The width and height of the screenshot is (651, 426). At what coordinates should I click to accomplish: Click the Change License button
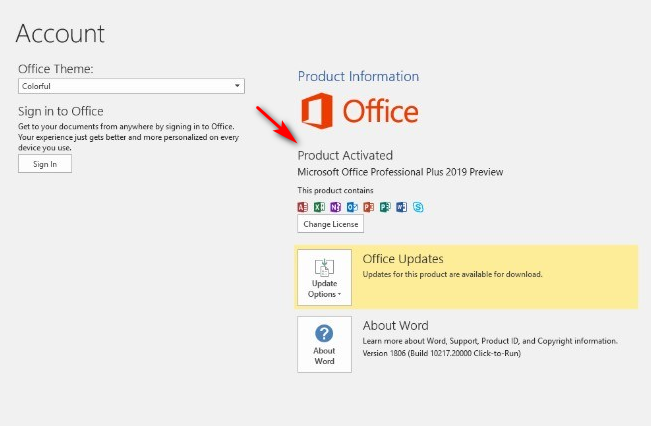[x=330, y=224]
